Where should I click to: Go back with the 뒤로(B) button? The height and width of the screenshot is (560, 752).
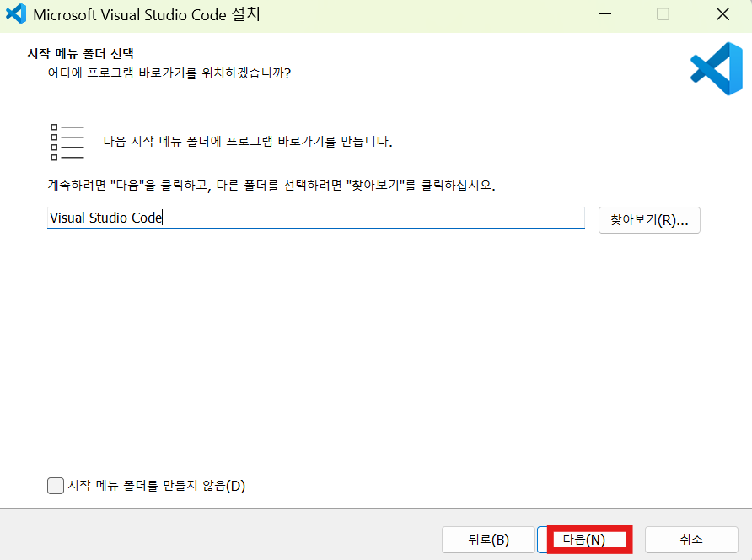point(488,540)
